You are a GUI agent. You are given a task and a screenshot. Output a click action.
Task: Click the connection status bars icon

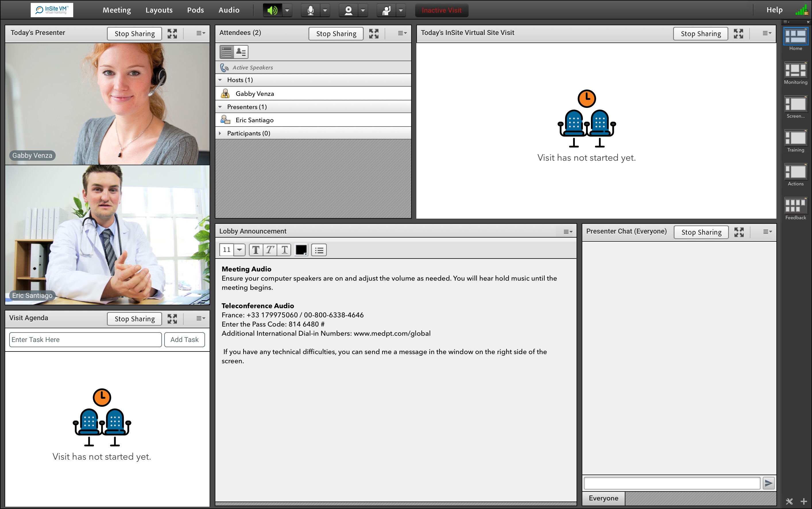[x=802, y=10]
